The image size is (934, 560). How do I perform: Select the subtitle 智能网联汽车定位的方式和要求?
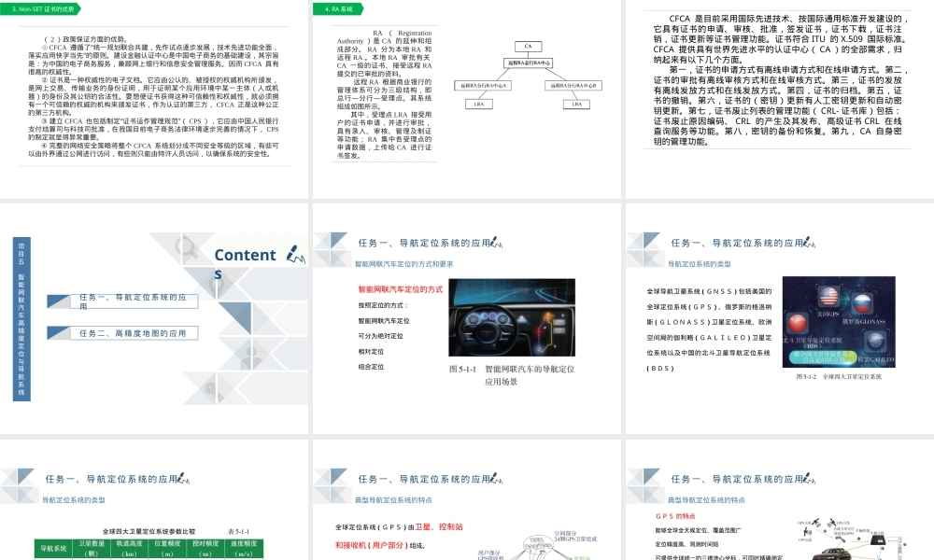pyautogui.click(x=403, y=263)
